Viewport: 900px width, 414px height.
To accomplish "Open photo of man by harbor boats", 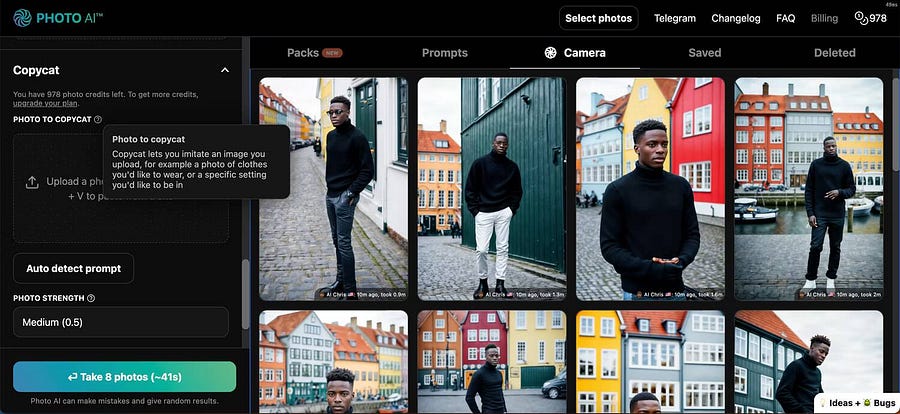I will coord(809,189).
